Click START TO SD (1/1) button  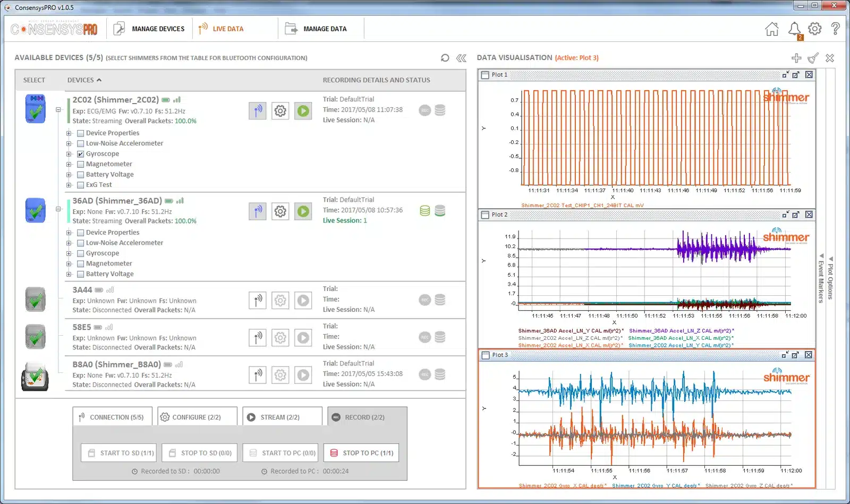pos(119,453)
